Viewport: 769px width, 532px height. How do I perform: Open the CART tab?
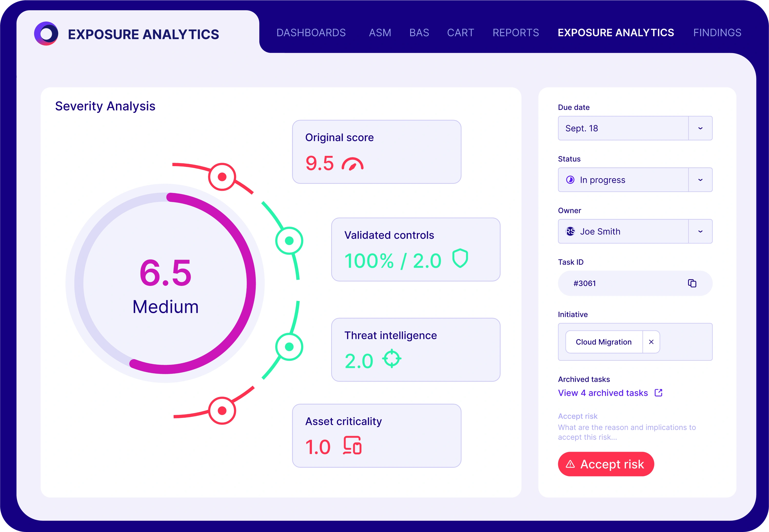(x=460, y=33)
